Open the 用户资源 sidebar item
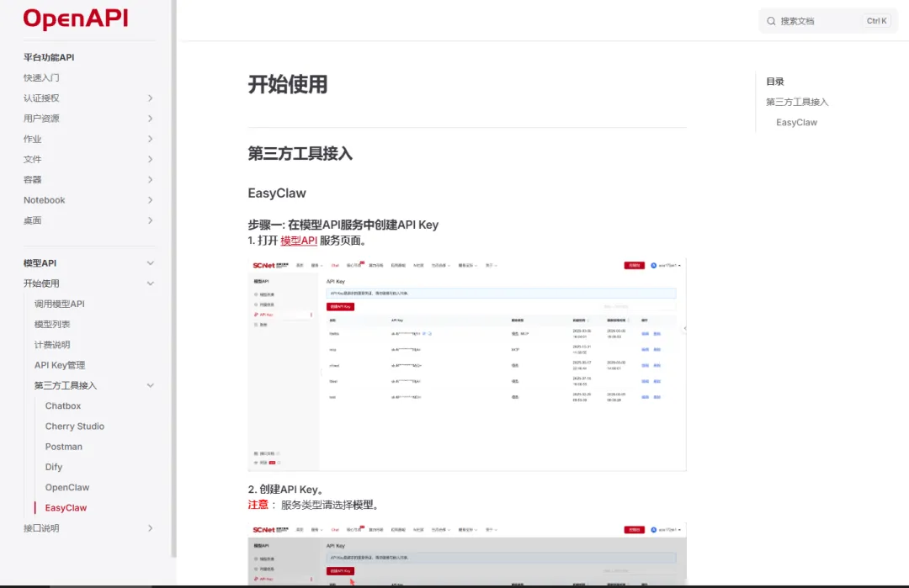The height and width of the screenshot is (588, 909). point(41,118)
